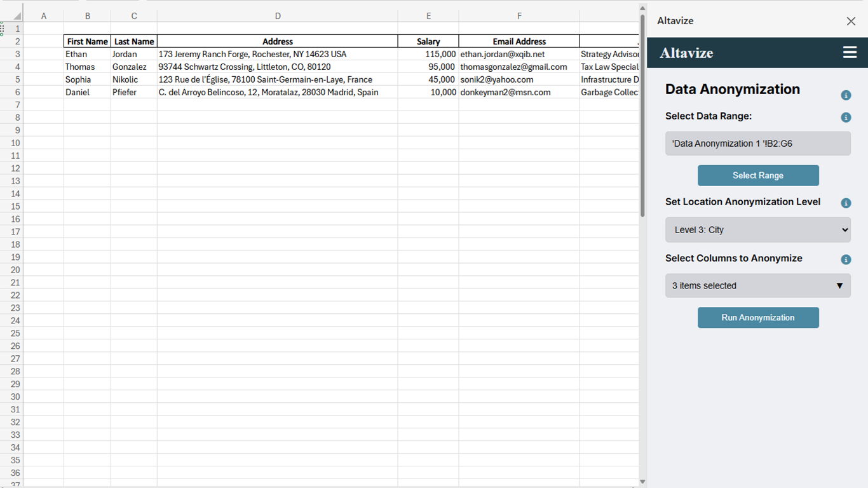Select cell containing Gonzalez
The width and height of the screenshot is (868, 488).
[x=134, y=67]
